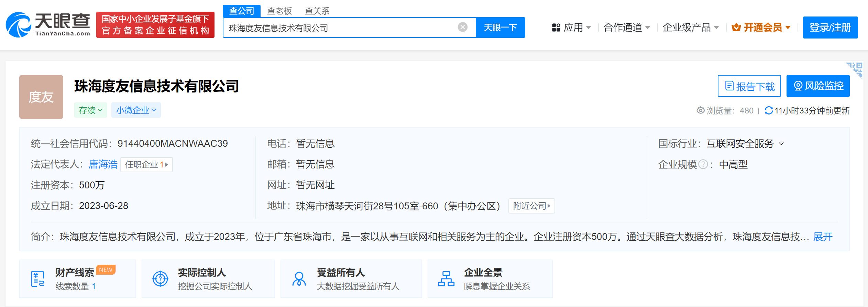Click the 天眼一下 search button
868x307 pixels.
coord(500,28)
